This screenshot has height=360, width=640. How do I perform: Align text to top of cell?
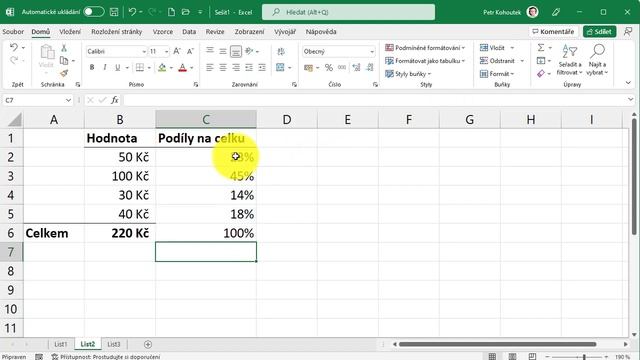(x=210, y=51)
